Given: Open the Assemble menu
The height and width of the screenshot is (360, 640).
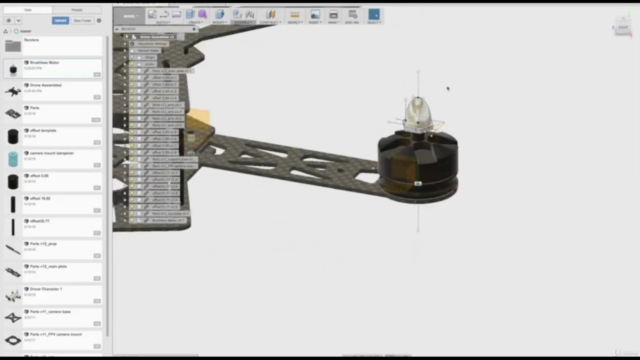Looking at the screenshot, I should click(x=243, y=22).
